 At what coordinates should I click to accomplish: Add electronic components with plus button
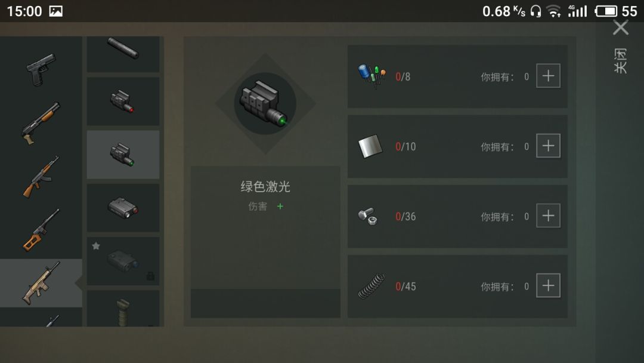point(549,76)
